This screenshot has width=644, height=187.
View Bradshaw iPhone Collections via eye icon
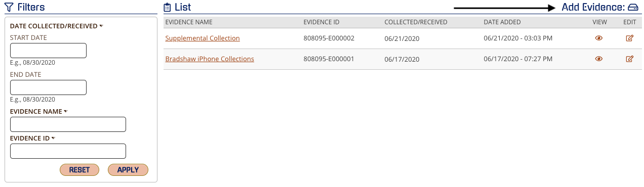pyautogui.click(x=599, y=59)
